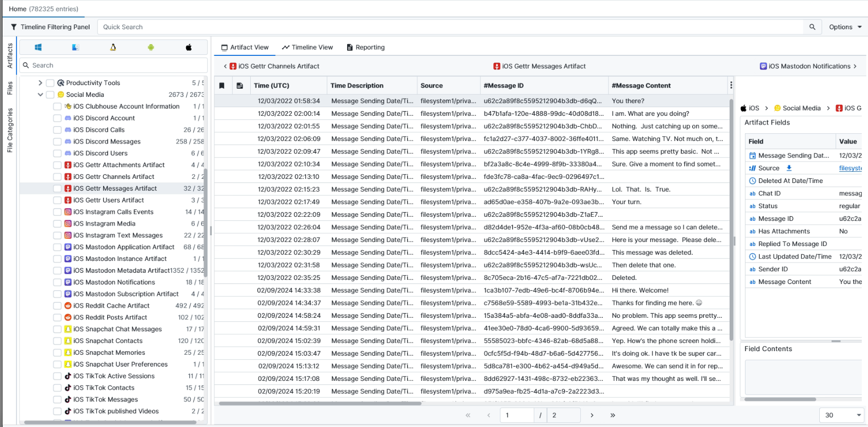Check the iOS Gettr Messages Artifact checkbox
The width and height of the screenshot is (868, 427).
tap(57, 189)
